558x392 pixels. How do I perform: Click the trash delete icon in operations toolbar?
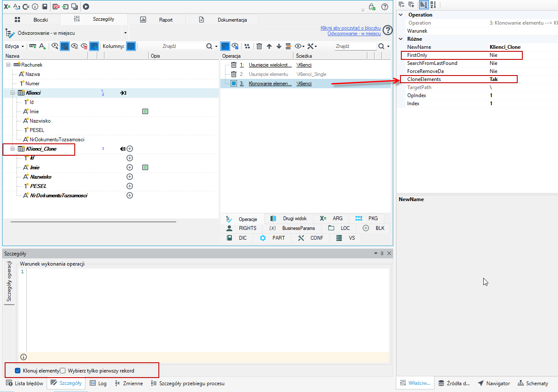click(x=259, y=46)
